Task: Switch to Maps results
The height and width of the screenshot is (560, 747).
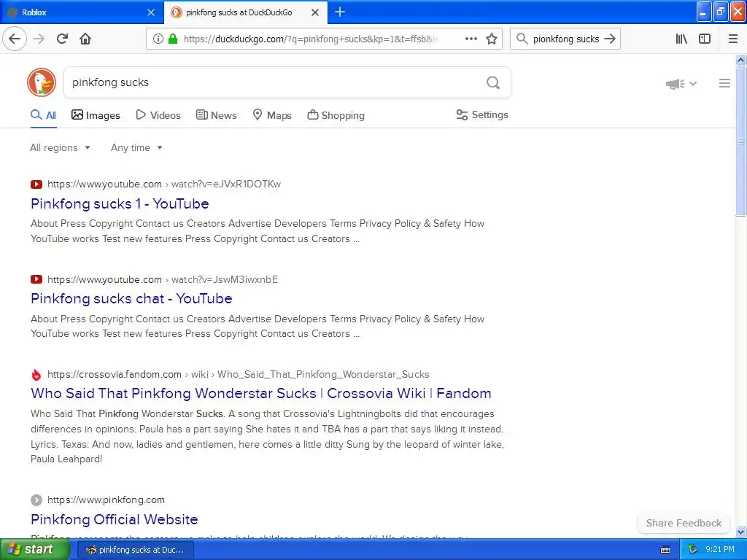Action: [x=272, y=115]
